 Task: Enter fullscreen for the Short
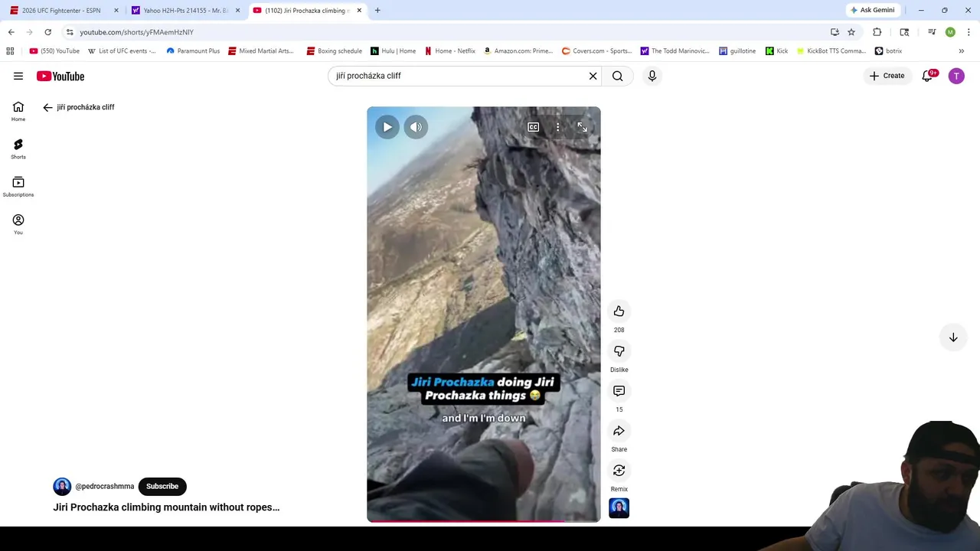tap(583, 127)
